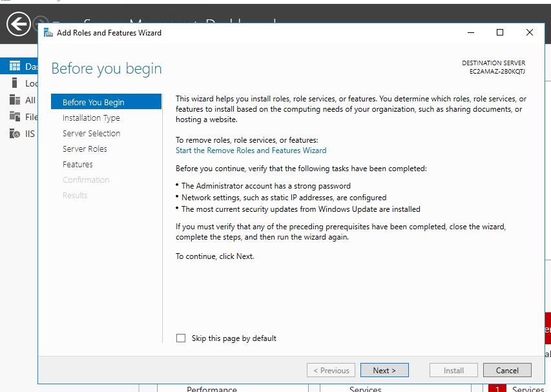
Task: Click the red alert badge showing 1
Action: (x=497, y=389)
